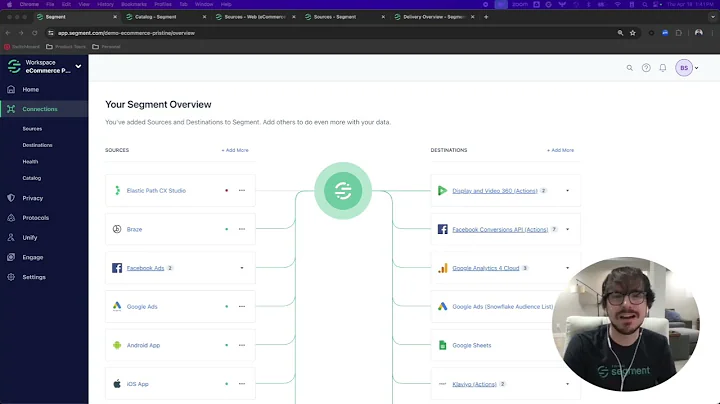Screen dimensions: 720x404
Task: Click the Android App robot icon
Action: pos(117,345)
